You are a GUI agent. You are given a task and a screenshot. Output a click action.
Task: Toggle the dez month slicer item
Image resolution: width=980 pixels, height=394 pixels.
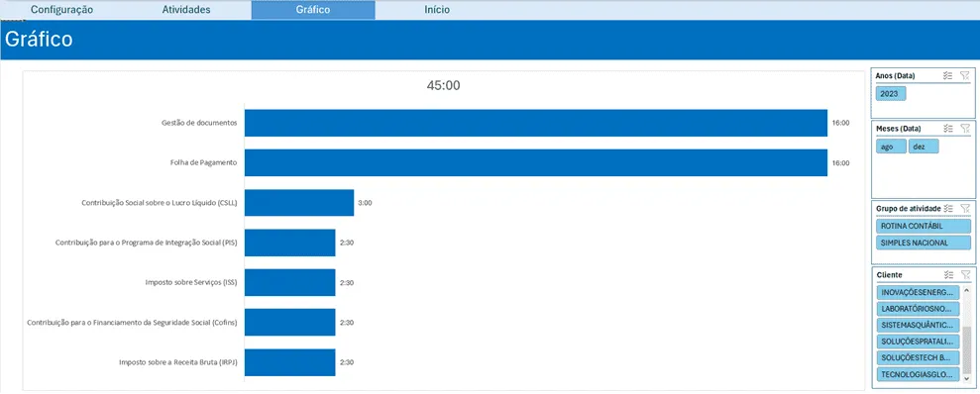pos(924,147)
